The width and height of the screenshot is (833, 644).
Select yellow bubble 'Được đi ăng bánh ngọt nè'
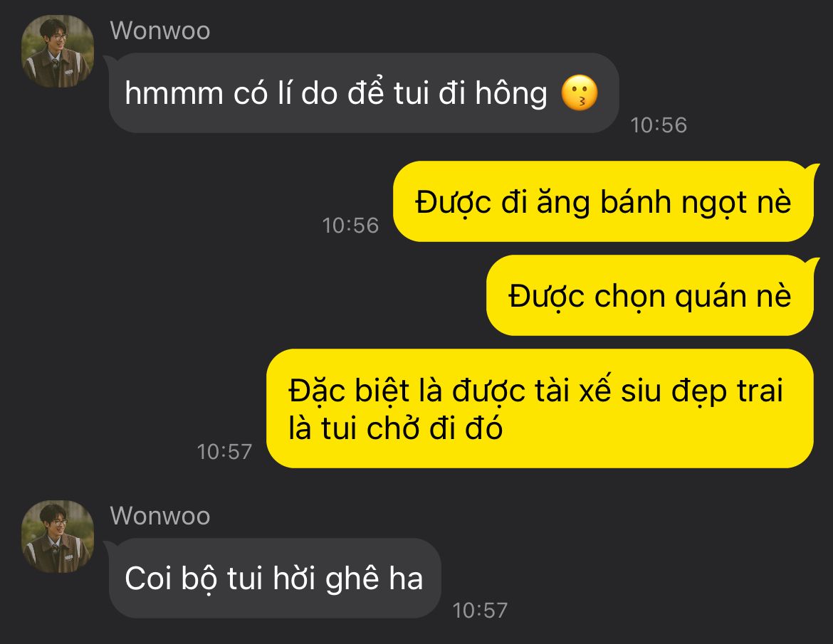point(603,202)
